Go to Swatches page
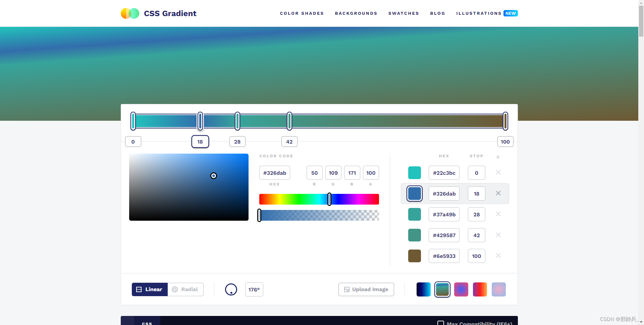The height and width of the screenshot is (325, 644). pos(404,13)
